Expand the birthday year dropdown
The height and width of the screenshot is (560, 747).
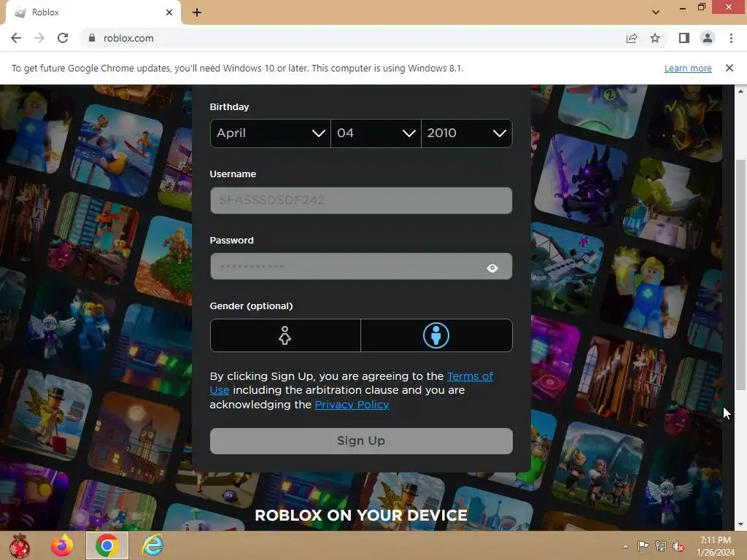click(x=467, y=133)
